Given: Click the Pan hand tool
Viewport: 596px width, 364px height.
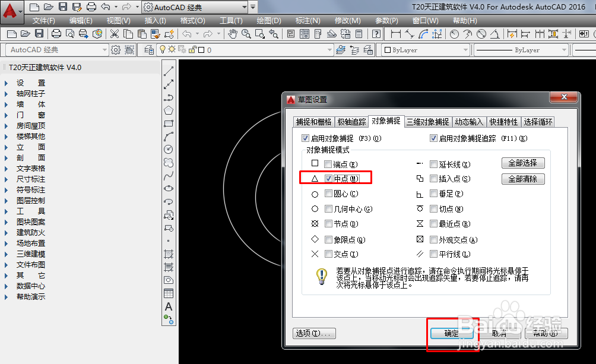Looking at the screenshot, I should pyautogui.click(x=233, y=34).
